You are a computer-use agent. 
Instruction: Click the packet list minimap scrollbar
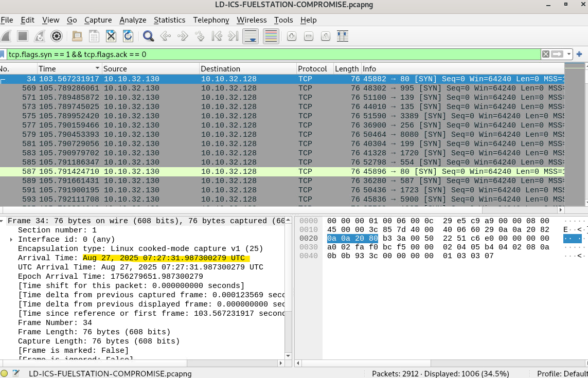point(575,134)
